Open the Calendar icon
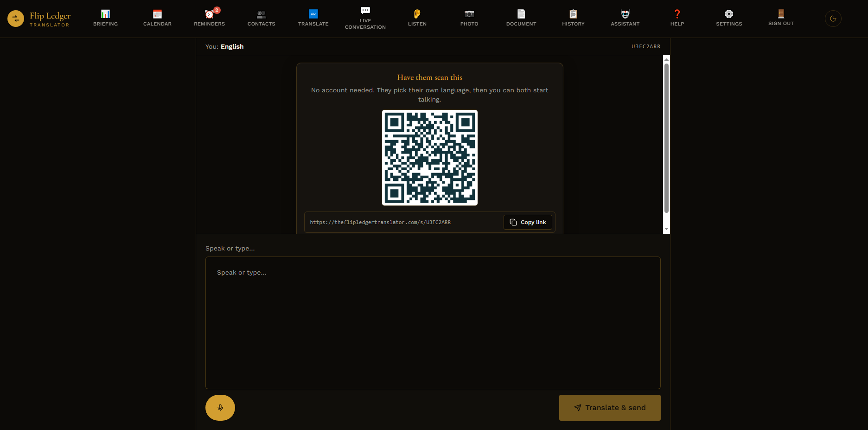This screenshot has height=430, width=868. pyautogui.click(x=157, y=14)
